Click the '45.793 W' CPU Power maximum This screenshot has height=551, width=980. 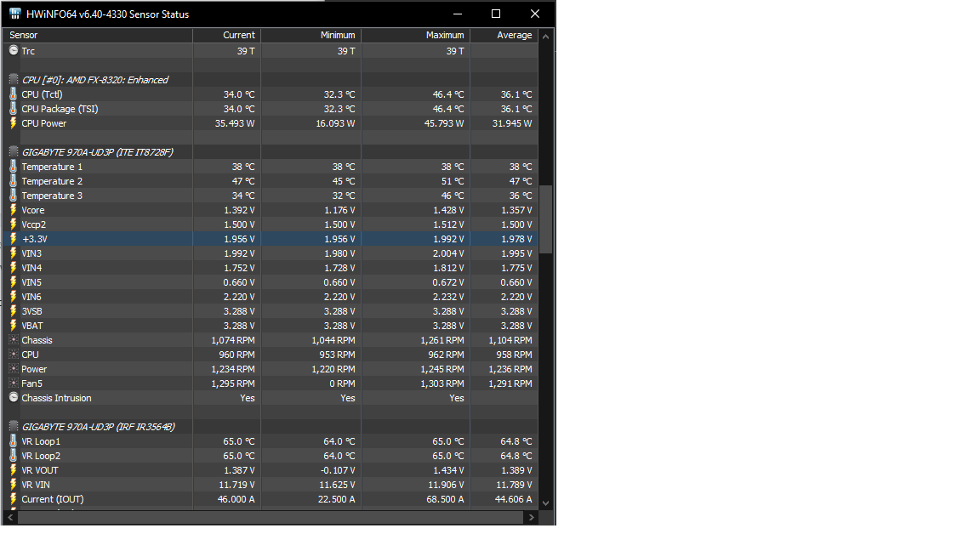tap(444, 123)
